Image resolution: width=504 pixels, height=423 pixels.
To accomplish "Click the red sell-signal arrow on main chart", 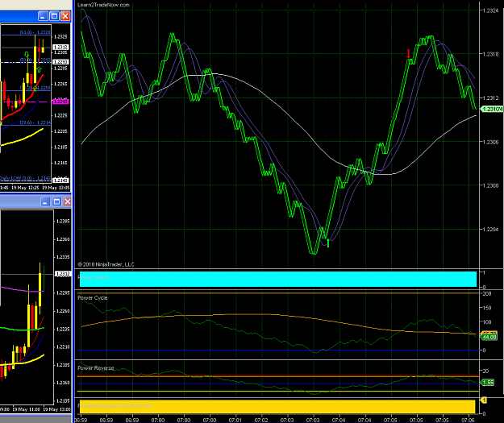I will click(409, 54).
